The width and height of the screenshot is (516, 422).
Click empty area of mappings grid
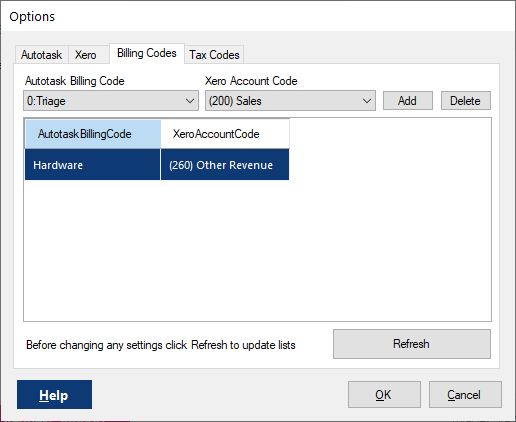(x=257, y=250)
